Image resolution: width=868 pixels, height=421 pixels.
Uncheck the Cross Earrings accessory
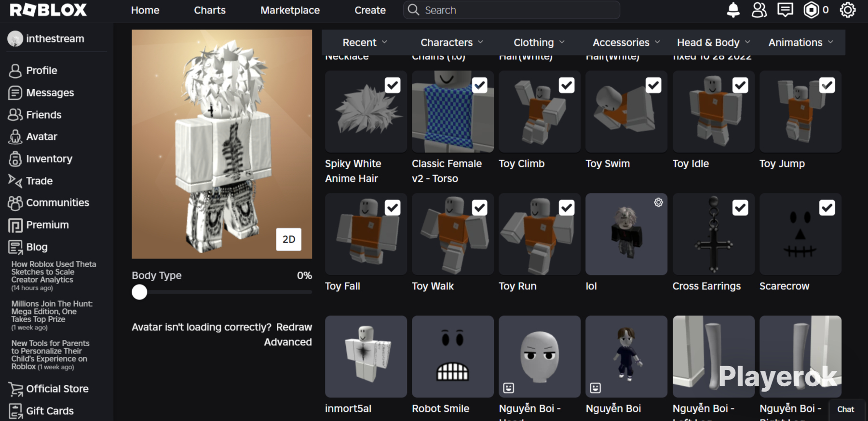740,208
